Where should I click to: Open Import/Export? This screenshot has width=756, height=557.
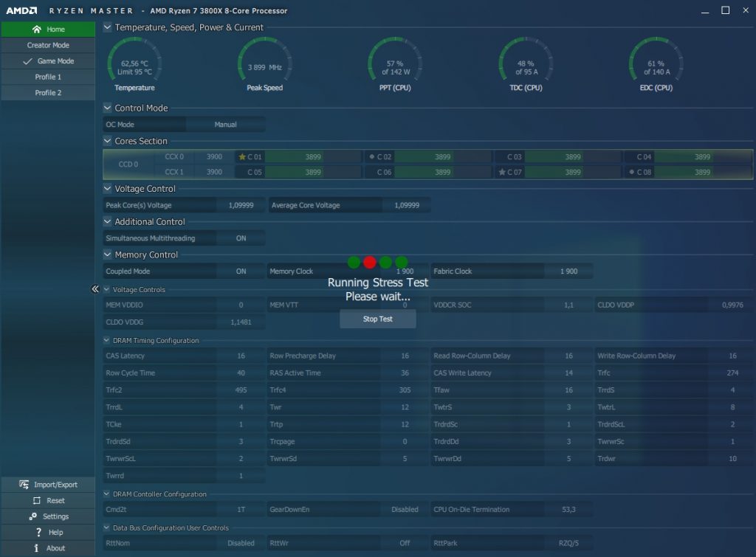tap(48, 485)
